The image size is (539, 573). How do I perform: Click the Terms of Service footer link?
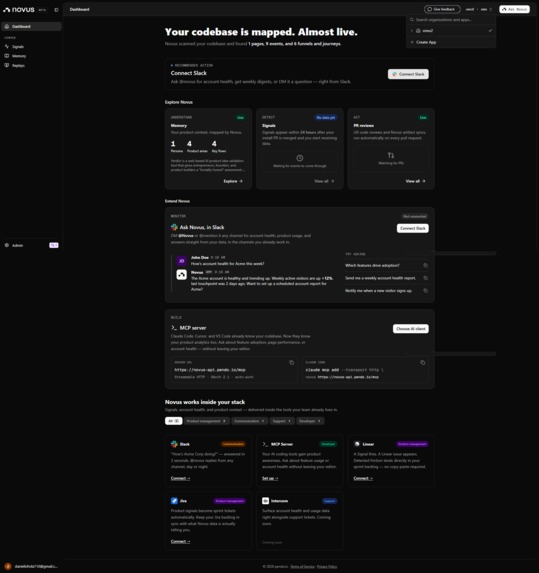[302, 566]
